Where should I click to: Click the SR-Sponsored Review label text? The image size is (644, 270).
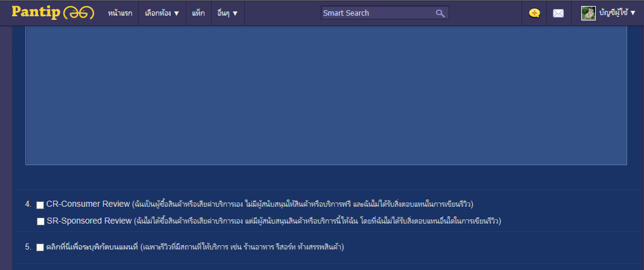[x=89, y=221]
